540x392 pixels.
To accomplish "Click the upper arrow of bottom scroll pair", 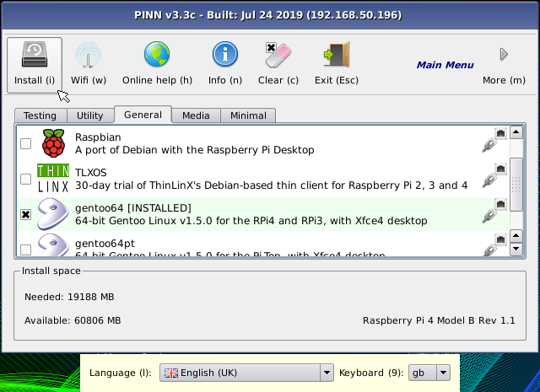I will point(516,236).
